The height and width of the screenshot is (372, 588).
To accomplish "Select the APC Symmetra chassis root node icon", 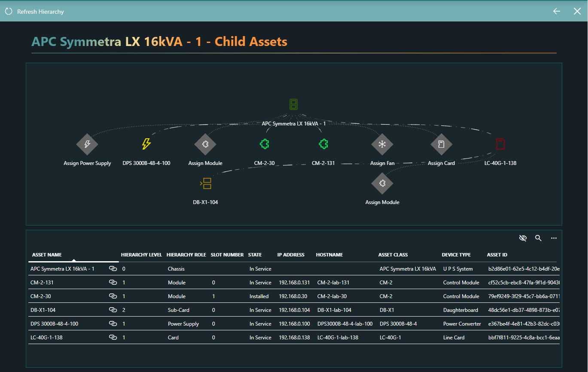I will click(x=293, y=104).
